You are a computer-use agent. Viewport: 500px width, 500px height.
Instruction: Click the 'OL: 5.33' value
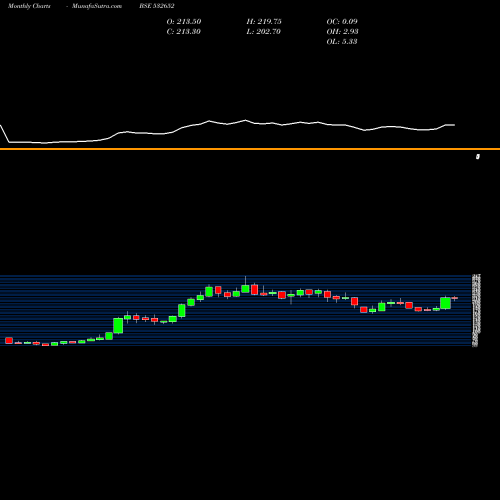342,42
